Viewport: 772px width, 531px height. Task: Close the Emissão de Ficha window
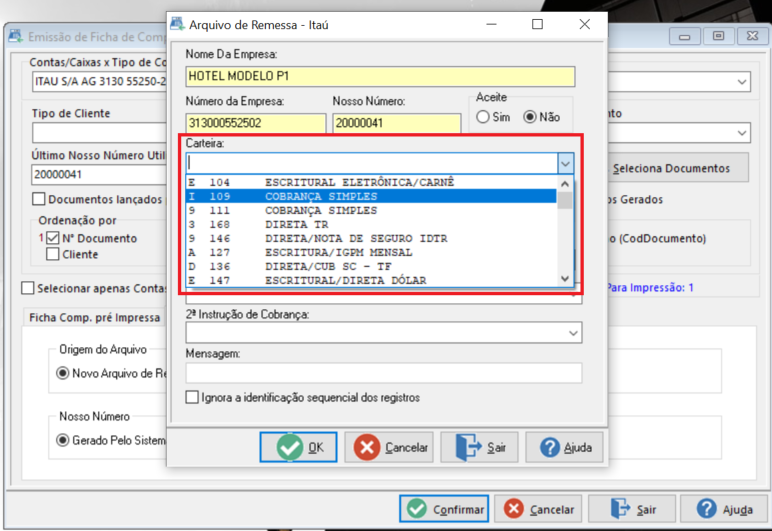click(x=752, y=36)
